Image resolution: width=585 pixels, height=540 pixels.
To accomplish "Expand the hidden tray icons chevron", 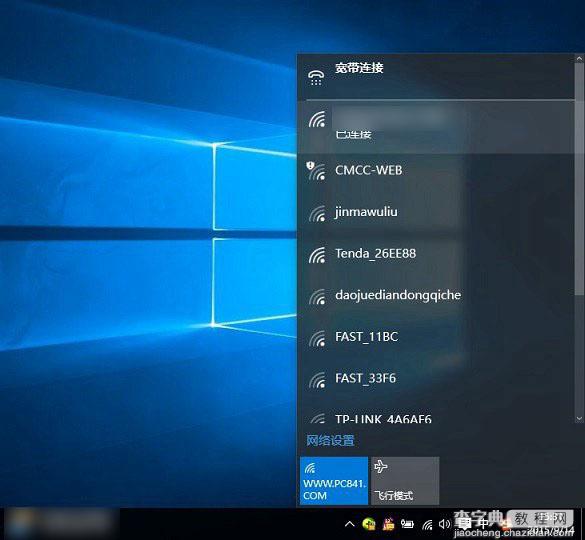I will click(x=350, y=524).
